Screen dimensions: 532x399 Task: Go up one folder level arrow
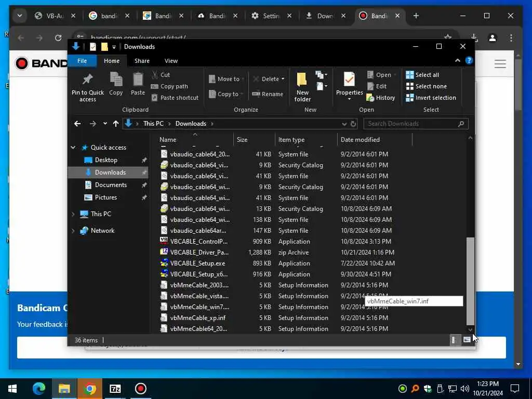coord(116,124)
